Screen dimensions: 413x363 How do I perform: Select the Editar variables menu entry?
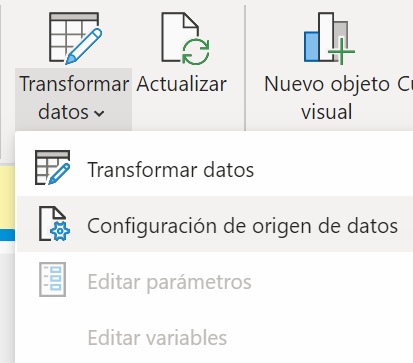click(x=215, y=337)
